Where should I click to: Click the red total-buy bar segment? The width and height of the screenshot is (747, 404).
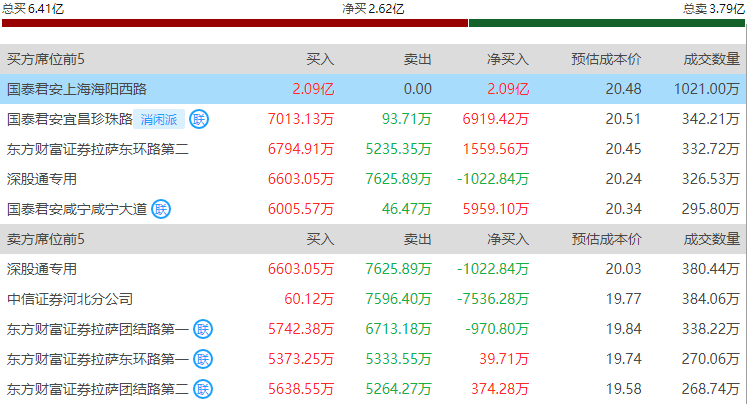(x=235, y=23)
